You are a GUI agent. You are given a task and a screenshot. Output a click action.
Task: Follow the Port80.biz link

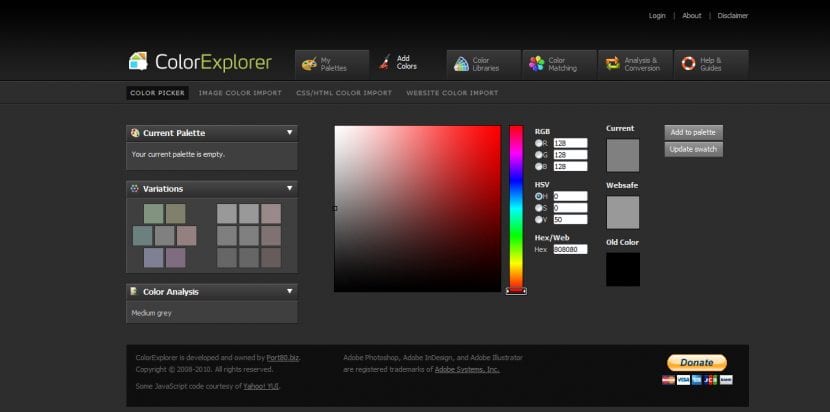[283, 358]
